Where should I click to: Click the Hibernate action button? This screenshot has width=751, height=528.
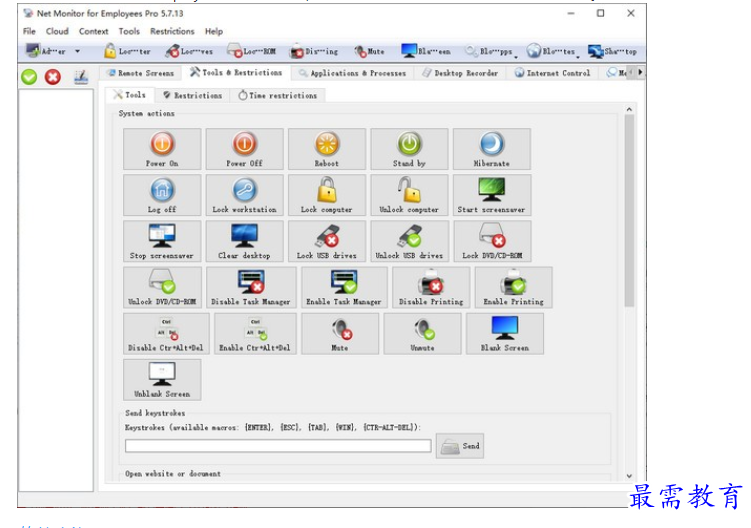pyautogui.click(x=491, y=149)
